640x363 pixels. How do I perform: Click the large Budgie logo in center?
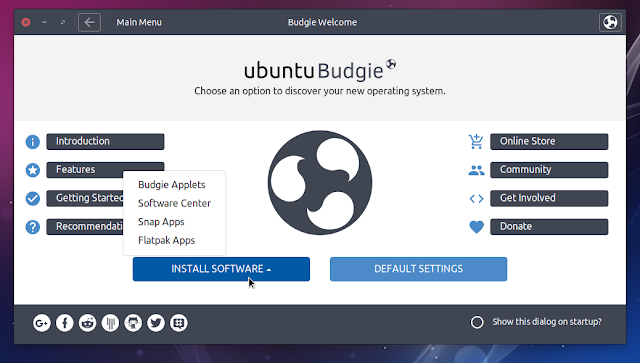[320, 183]
